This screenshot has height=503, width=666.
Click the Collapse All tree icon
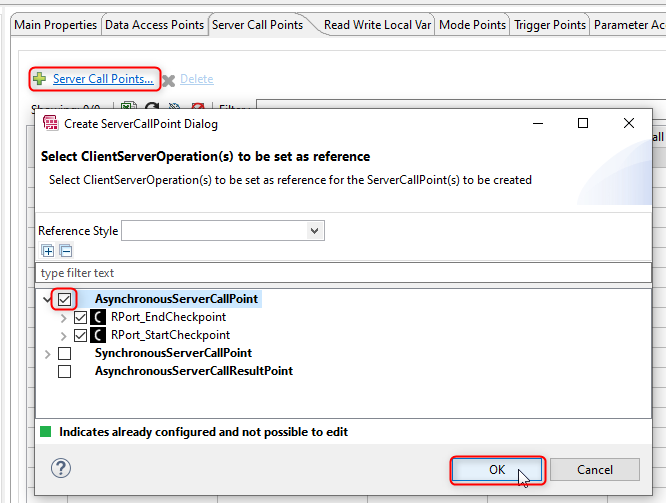click(66, 251)
